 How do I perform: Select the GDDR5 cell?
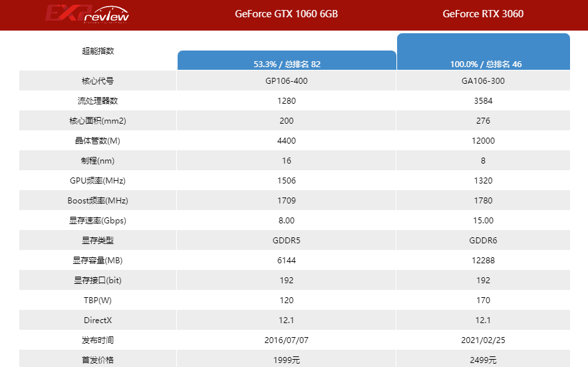[287, 240]
